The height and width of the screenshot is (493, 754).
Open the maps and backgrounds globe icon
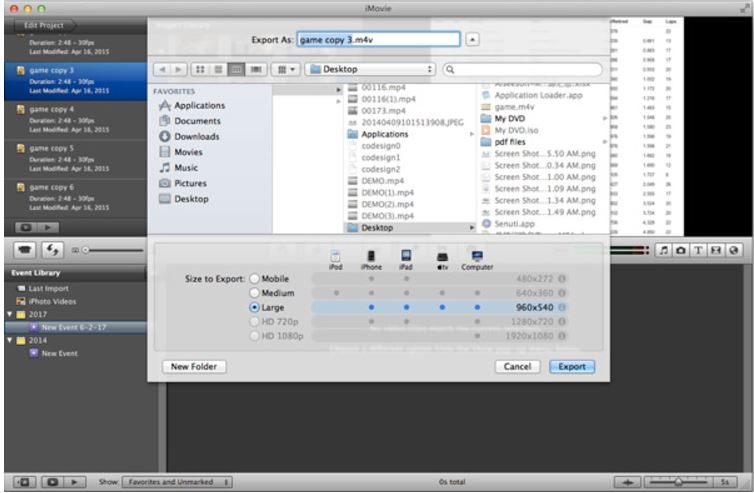pyautogui.click(x=733, y=250)
